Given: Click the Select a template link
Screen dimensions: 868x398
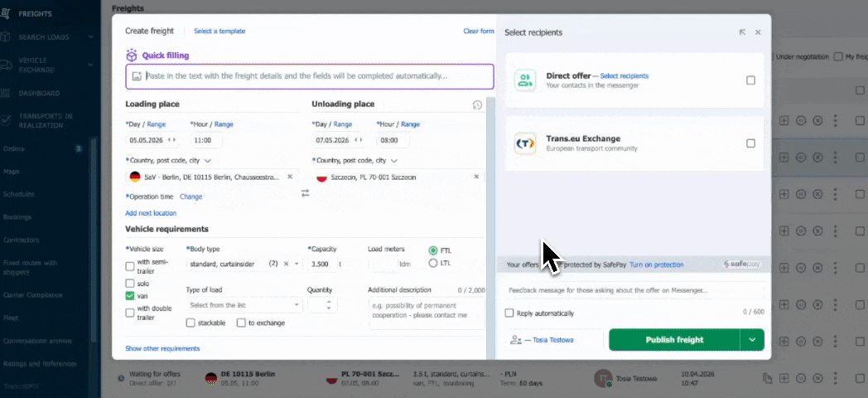Looking at the screenshot, I should coord(219,32).
